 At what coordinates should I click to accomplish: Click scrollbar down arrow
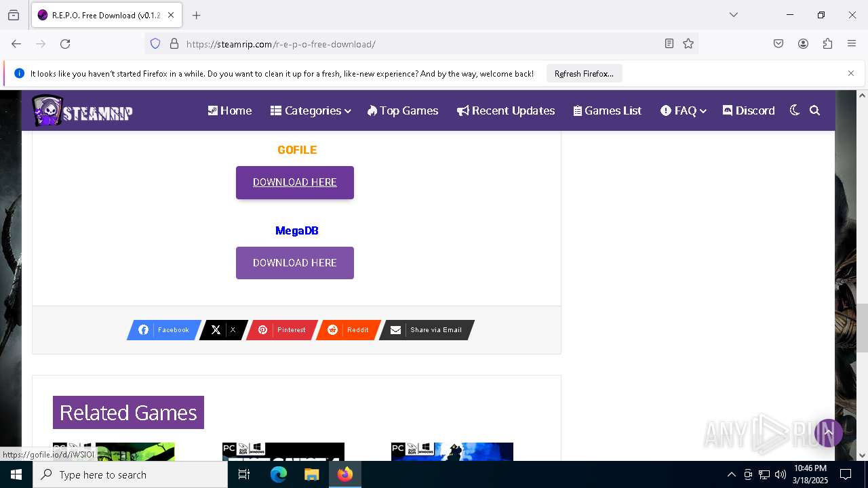point(863,455)
